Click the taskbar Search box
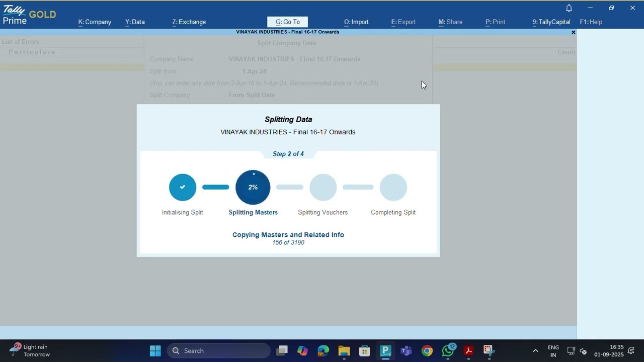This screenshot has width=644, height=362. pyautogui.click(x=219, y=351)
